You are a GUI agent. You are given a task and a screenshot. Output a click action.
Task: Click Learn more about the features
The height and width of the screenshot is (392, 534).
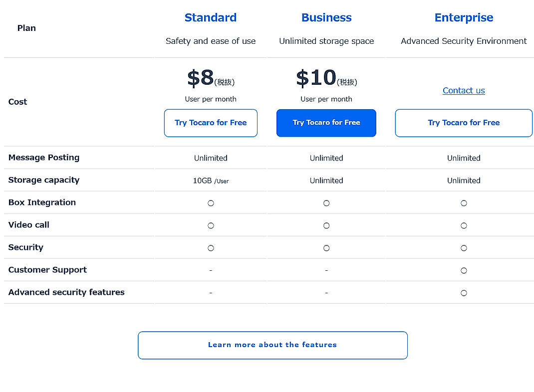(272, 345)
